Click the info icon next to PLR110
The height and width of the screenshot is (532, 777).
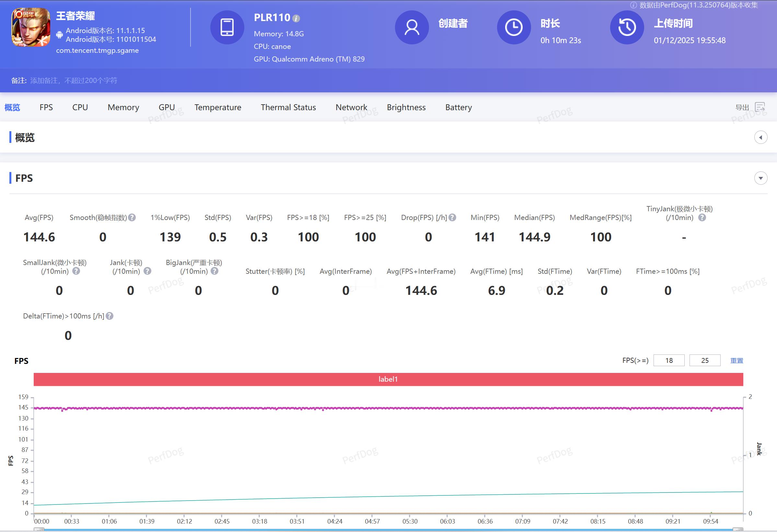296,18
